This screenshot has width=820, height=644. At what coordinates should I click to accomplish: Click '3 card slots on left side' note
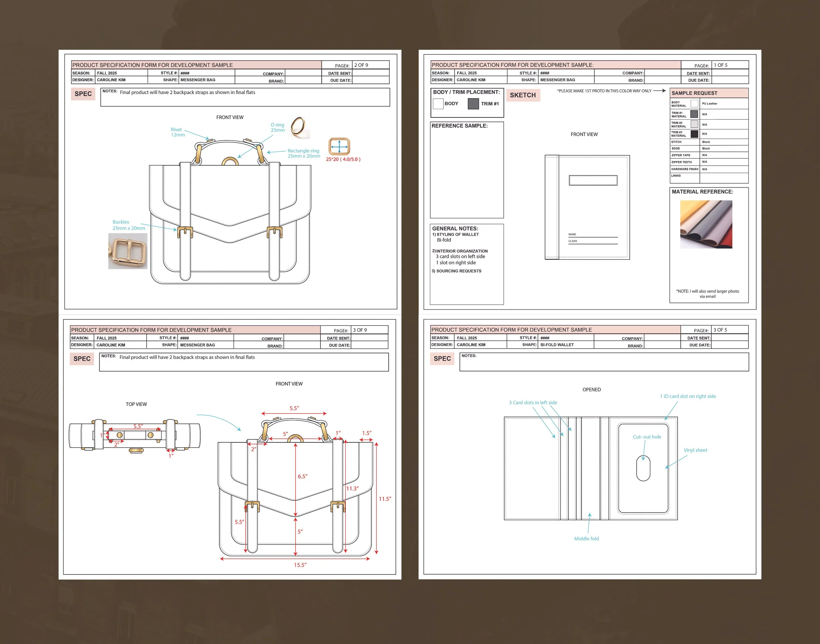[x=461, y=256]
